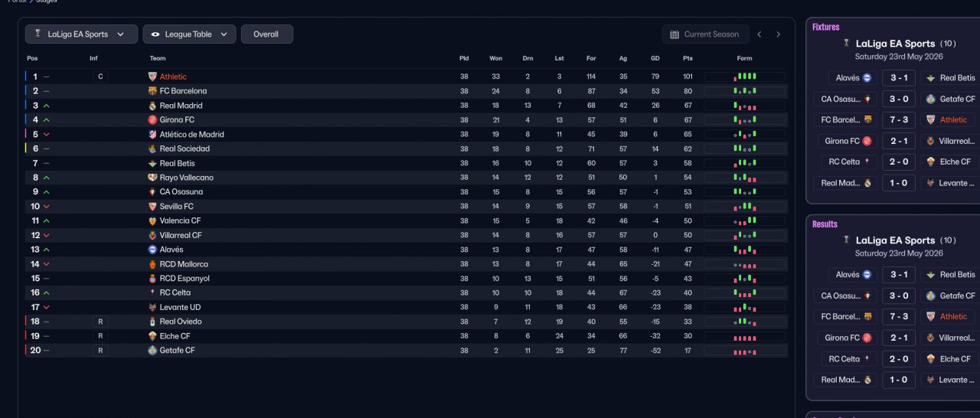The width and height of the screenshot is (980, 418).
Task: Click the Athletic club badge in league table
Action: click(x=152, y=77)
